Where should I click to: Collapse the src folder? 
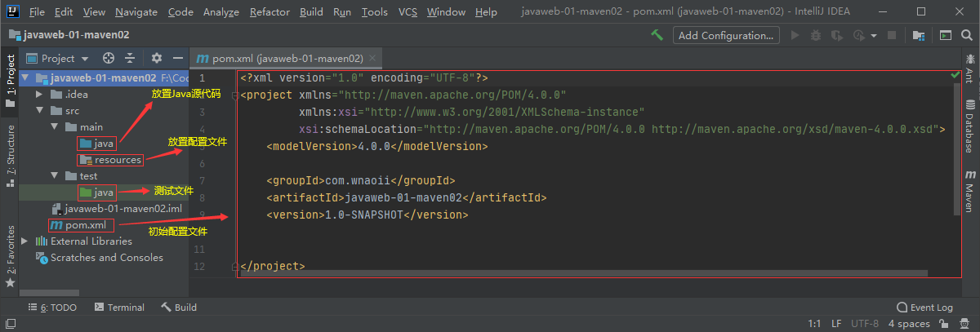(39, 111)
